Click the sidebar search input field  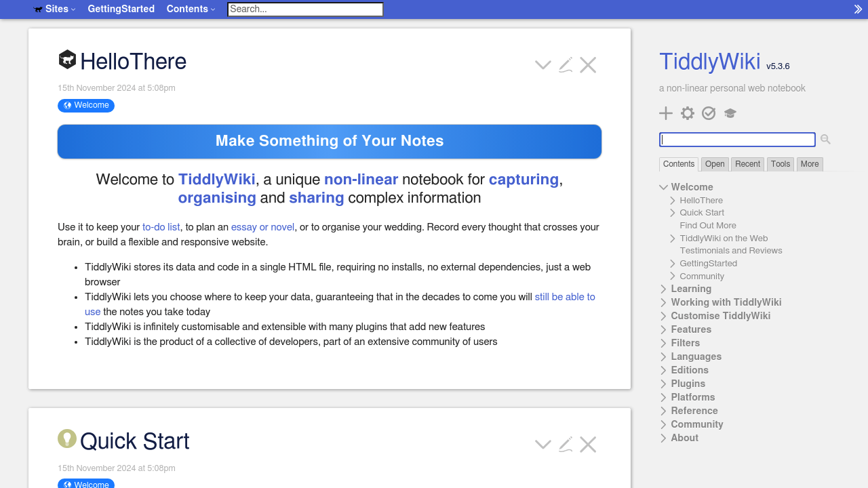click(737, 140)
